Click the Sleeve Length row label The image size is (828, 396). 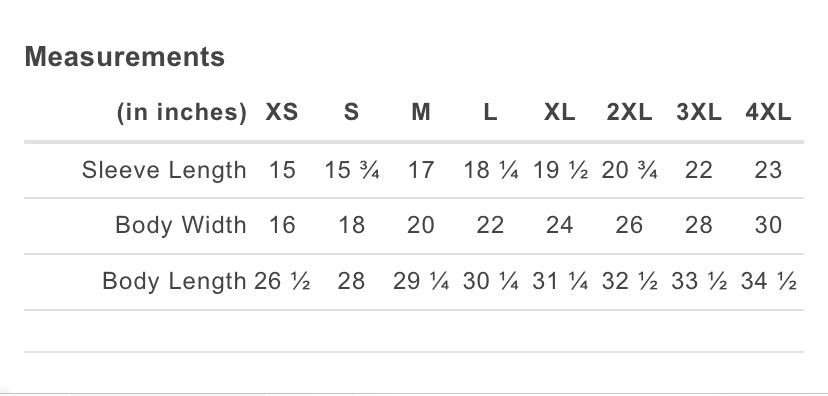point(164,171)
